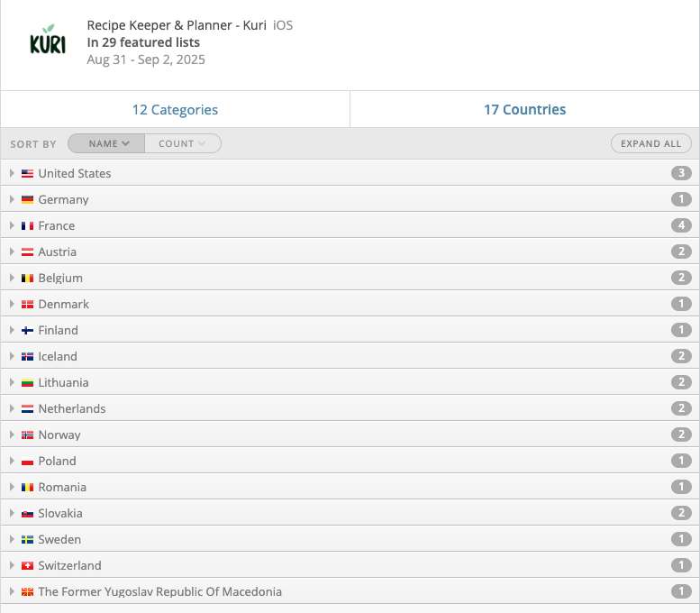Click the Macedonia flag icon
The width and height of the screenshot is (700, 613).
27,591
